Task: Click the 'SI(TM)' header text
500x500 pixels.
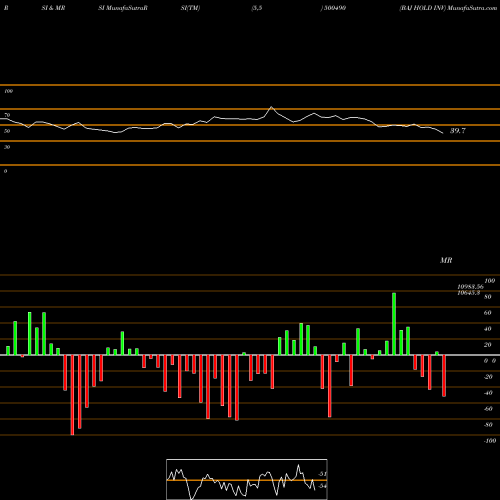Action: [190, 8]
